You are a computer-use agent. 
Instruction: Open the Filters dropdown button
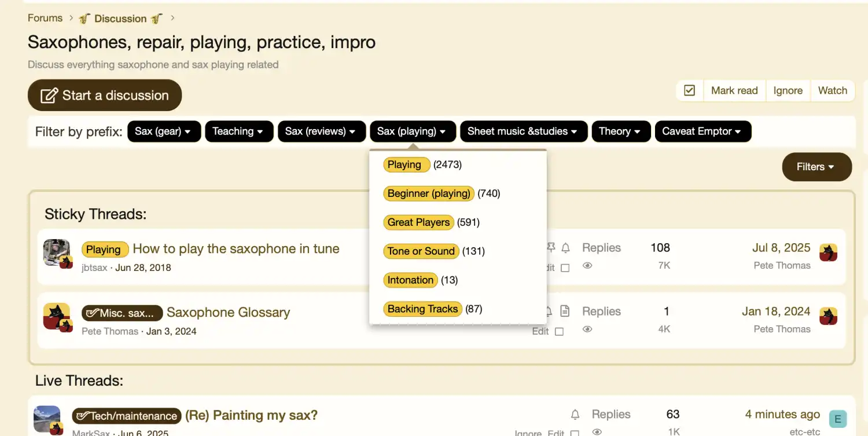click(x=817, y=167)
